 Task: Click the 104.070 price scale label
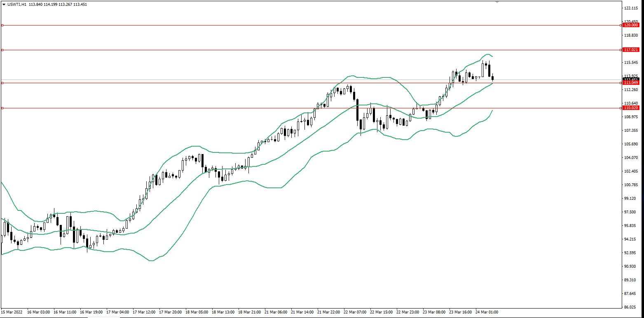(631, 158)
